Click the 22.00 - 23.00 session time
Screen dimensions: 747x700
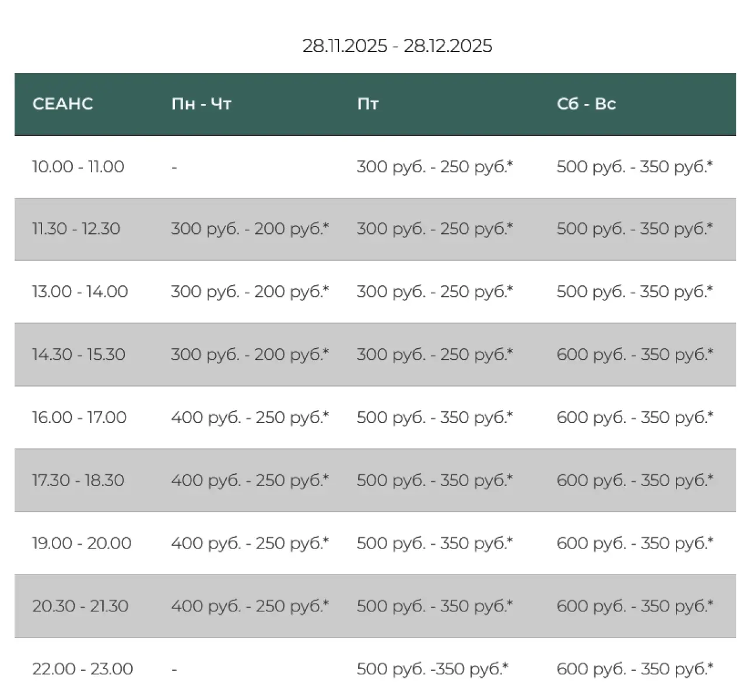pos(82,669)
